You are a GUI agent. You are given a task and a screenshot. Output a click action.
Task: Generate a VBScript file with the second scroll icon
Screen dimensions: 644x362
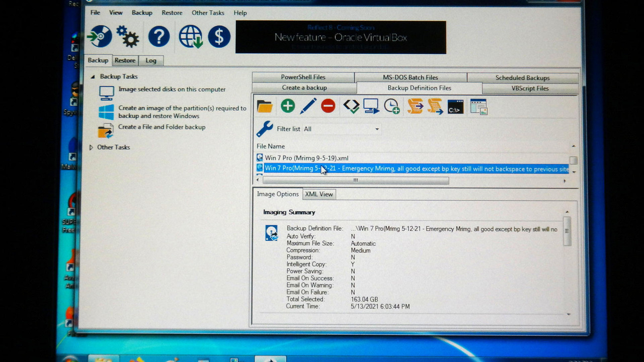click(x=435, y=106)
